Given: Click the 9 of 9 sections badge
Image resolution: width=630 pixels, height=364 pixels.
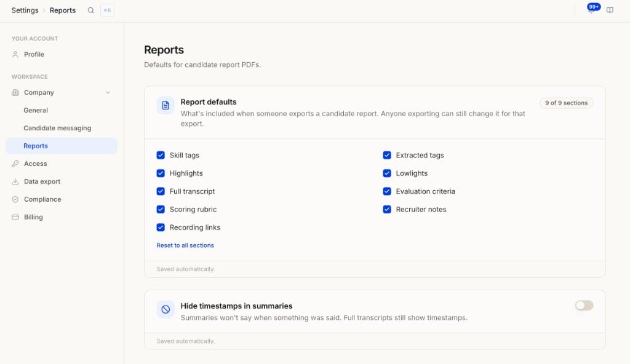Looking at the screenshot, I should point(566,103).
